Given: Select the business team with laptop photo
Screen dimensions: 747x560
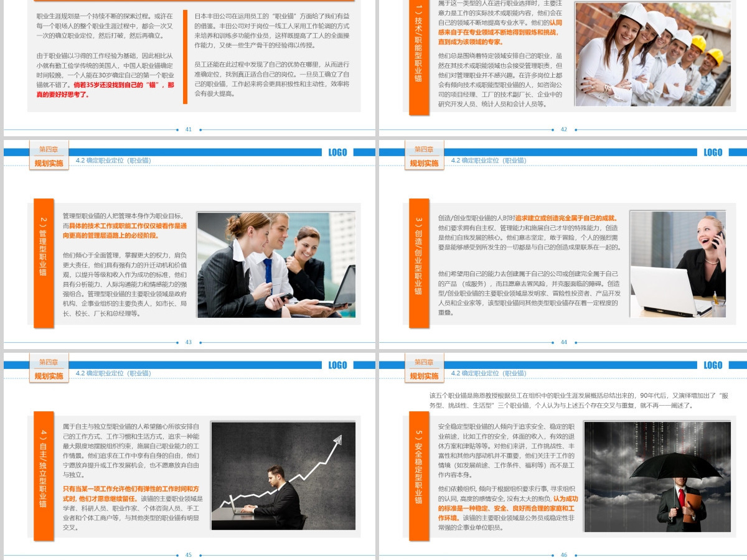Looking at the screenshot, I should coord(276,265).
